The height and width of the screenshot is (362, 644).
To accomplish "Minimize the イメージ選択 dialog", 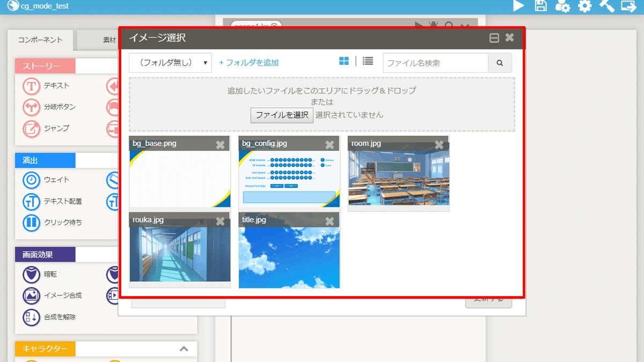I will tap(494, 38).
